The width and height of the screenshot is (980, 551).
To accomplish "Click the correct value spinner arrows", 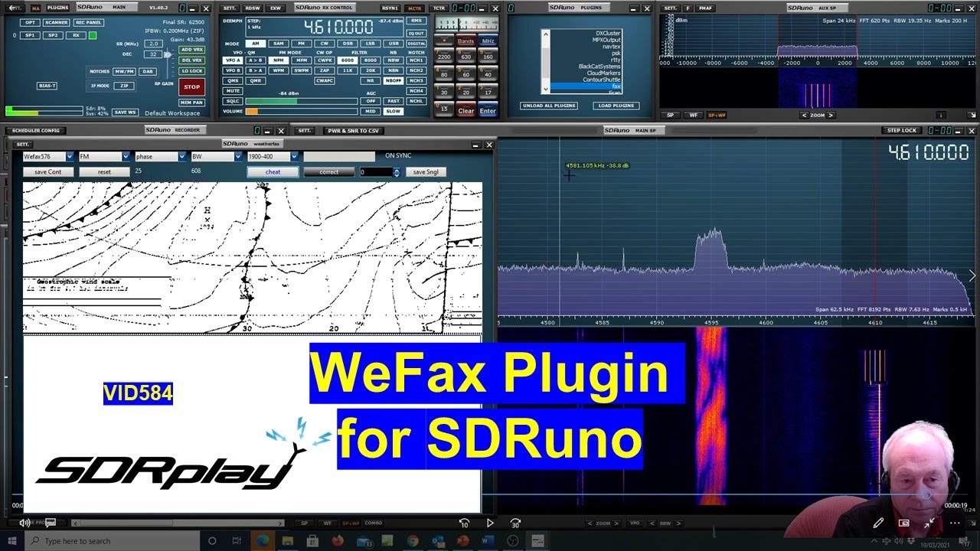I will click(x=396, y=172).
